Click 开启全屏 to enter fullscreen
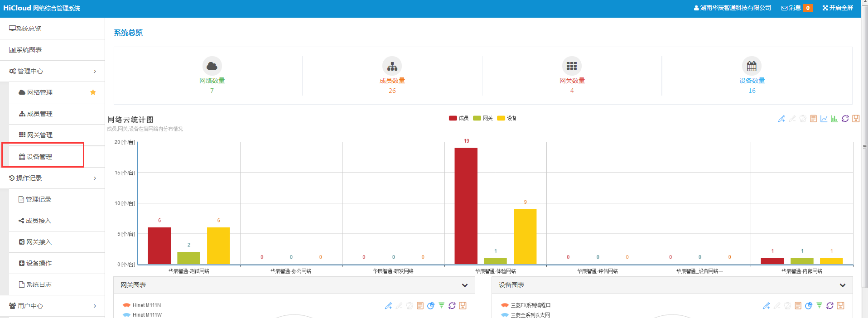This screenshot has width=868, height=318. click(838, 8)
